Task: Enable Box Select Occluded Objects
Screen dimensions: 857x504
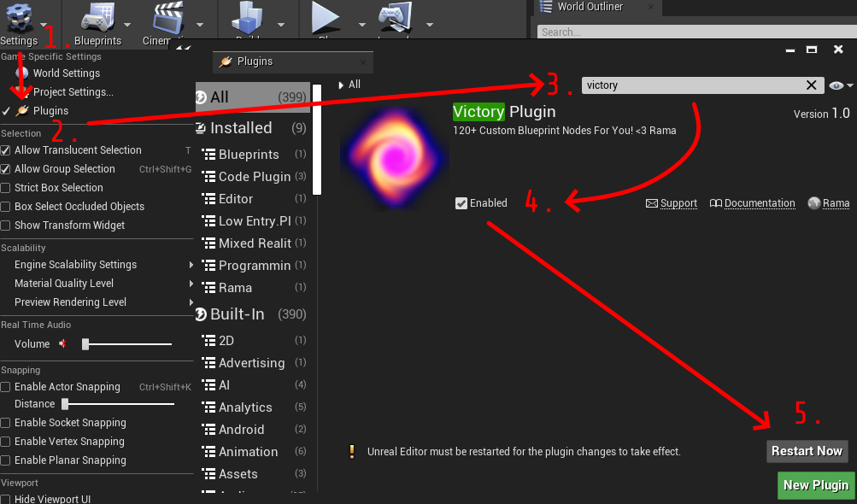Action: [x=5, y=207]
